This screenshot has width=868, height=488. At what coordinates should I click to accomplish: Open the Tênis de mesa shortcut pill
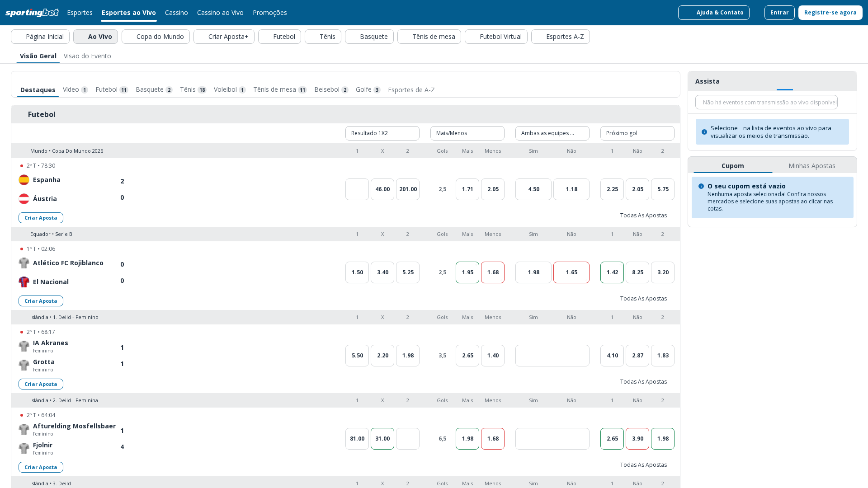(429, 37)
